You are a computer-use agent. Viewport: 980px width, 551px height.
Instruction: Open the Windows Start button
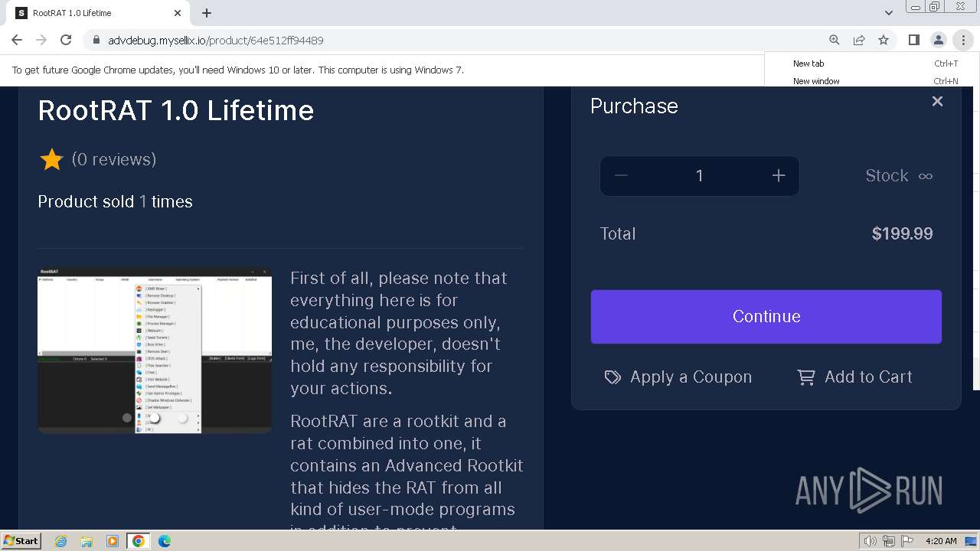point(21,541)
